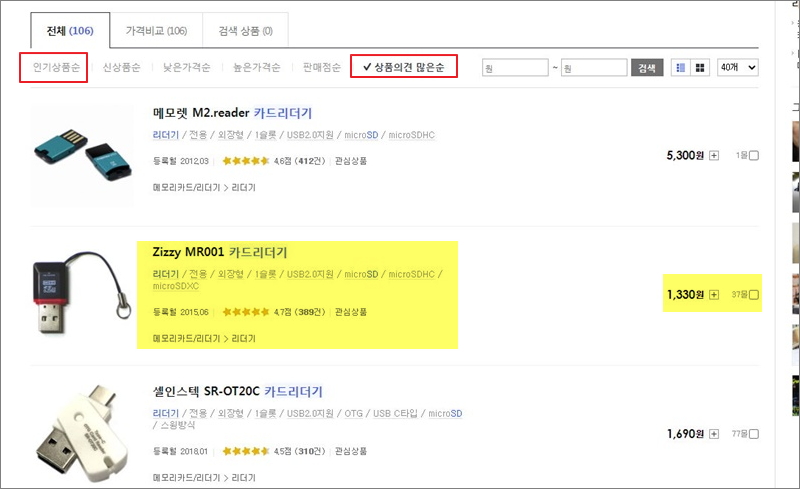Check compare box for 메모렛 M2.reader
Screen dimensions: 800x489
(754, 155)
